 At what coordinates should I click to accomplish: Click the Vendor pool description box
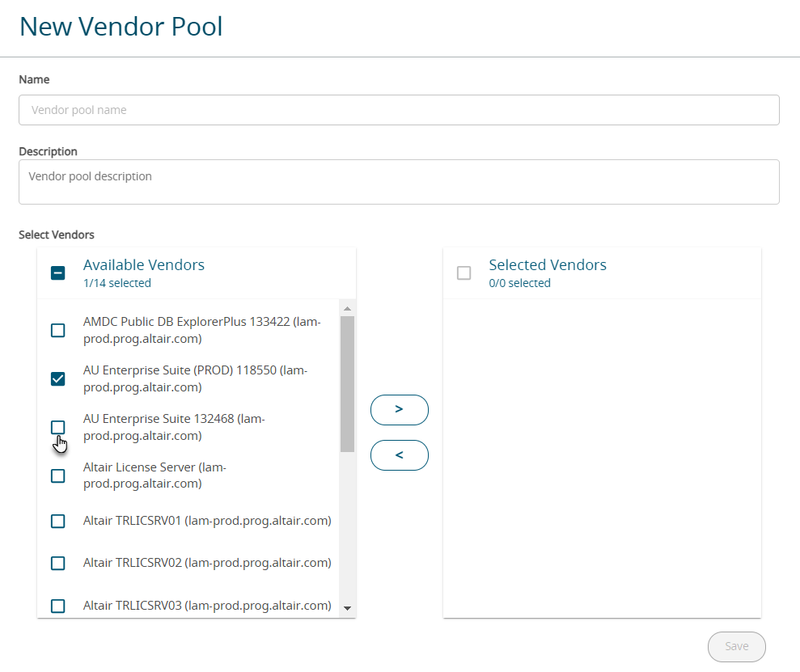coord(399,182)
